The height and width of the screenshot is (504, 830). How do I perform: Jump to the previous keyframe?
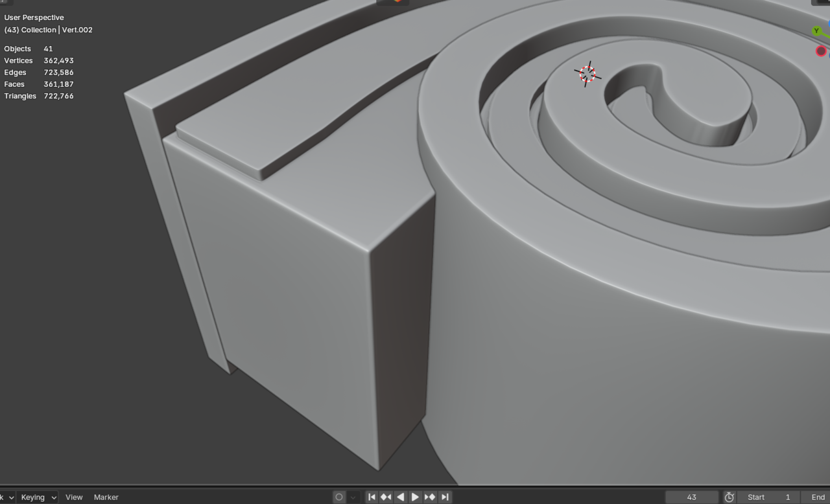pyautogui.click(x=386, y=497)
